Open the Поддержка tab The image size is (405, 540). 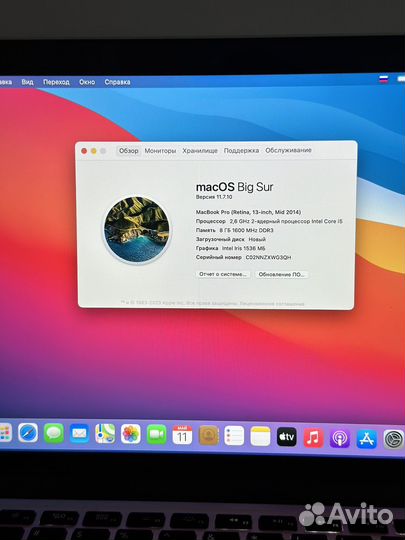click(241, 150)
